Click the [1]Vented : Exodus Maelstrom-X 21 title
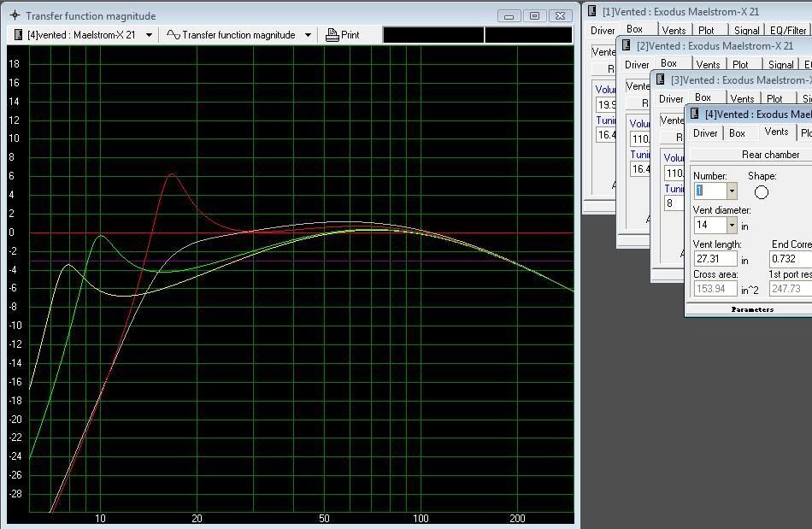Viewport: 812px width, 529px height. (680, 11)
